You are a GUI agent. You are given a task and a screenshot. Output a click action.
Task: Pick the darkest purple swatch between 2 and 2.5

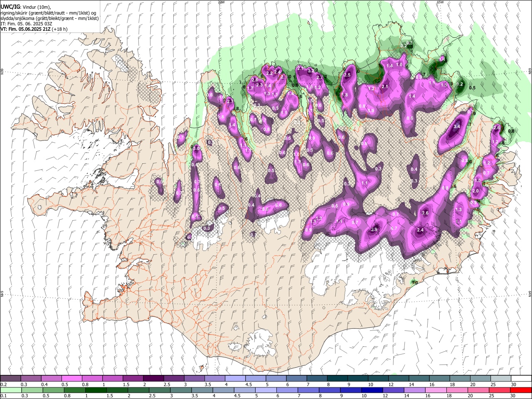click(x=153, y=378)
